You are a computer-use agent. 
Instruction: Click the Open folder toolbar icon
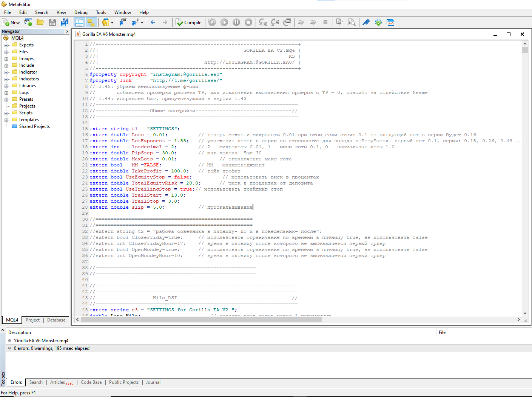[x=40, y=22]
